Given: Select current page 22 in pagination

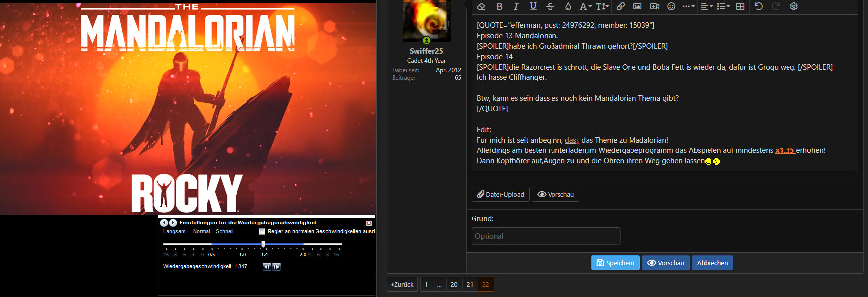Looking at the screenshot, I should click(x=485, y=284).
